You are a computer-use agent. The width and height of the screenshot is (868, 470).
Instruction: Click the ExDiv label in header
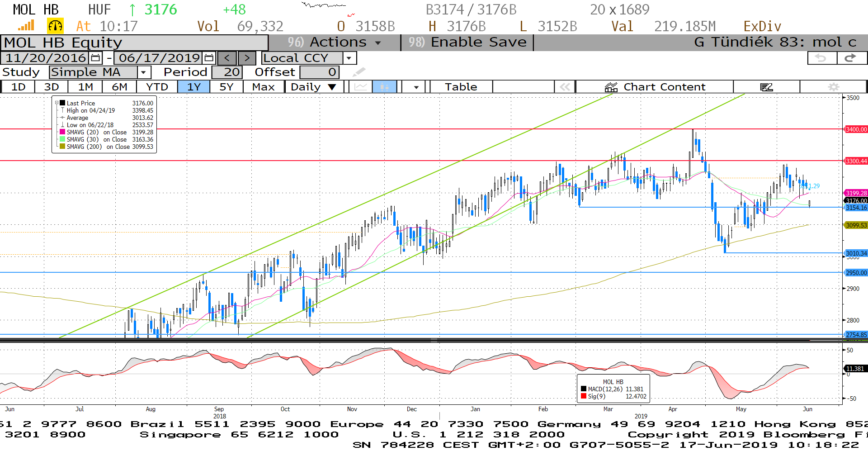(x=762, y=26)
